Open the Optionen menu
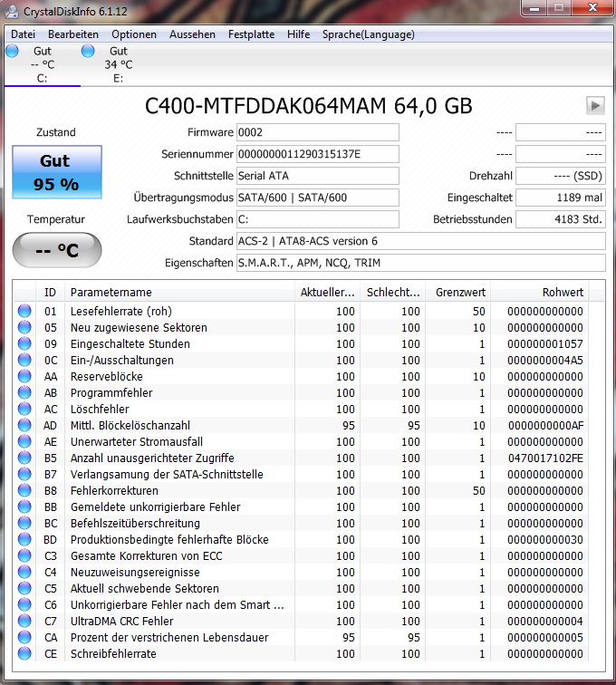This screenshot has height=685, width=616. point(134,34)
